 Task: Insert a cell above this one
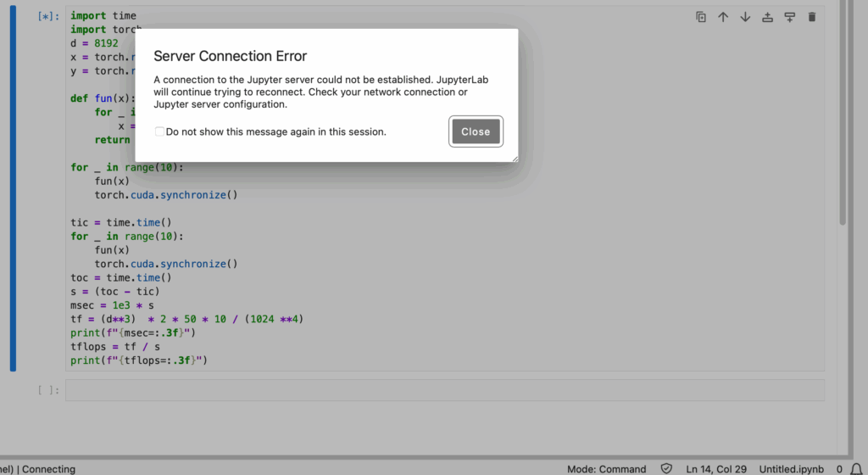(767, 17)
